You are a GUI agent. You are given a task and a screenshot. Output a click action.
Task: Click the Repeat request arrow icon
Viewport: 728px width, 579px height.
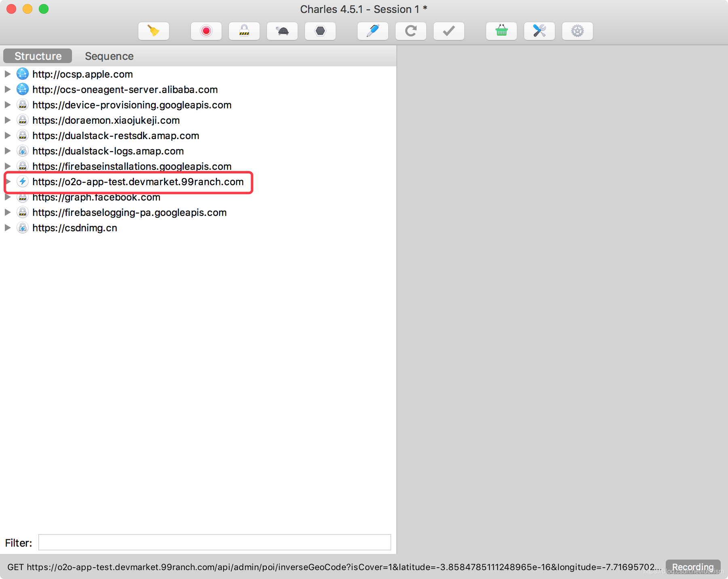coord(411,31)
